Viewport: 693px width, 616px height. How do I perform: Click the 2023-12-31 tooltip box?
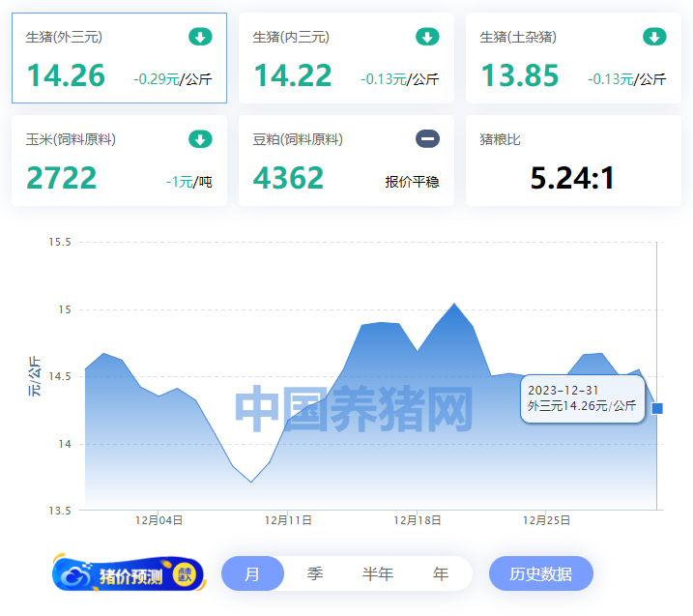point(583,398)
